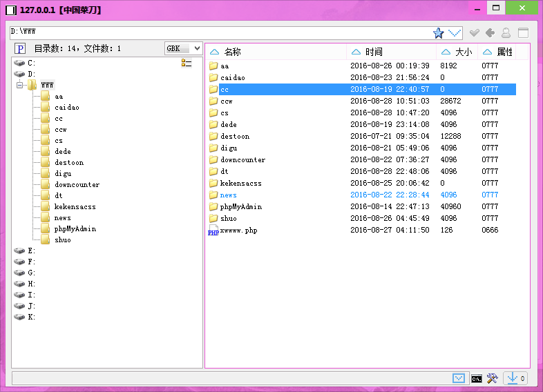Click kekensacss folder icon in file list
Viewport: 543px width, 392px height.
point(213,183)
